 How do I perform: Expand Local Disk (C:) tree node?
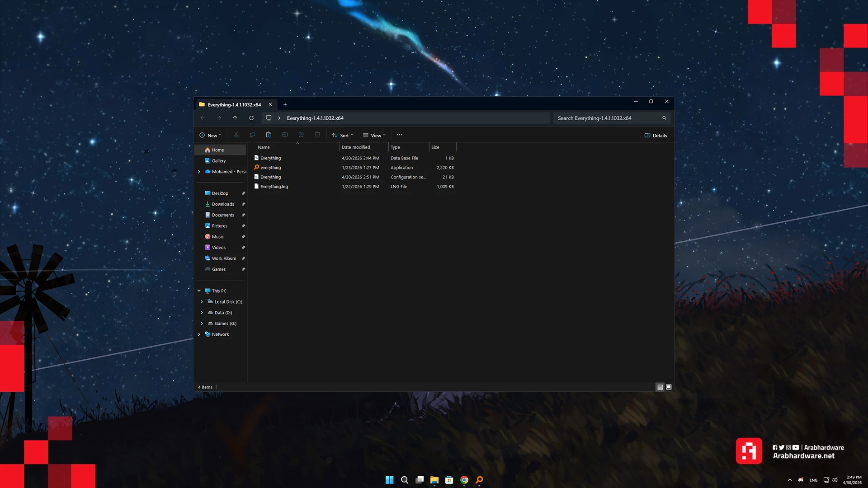pyautogui.click(x=202, y=302)
